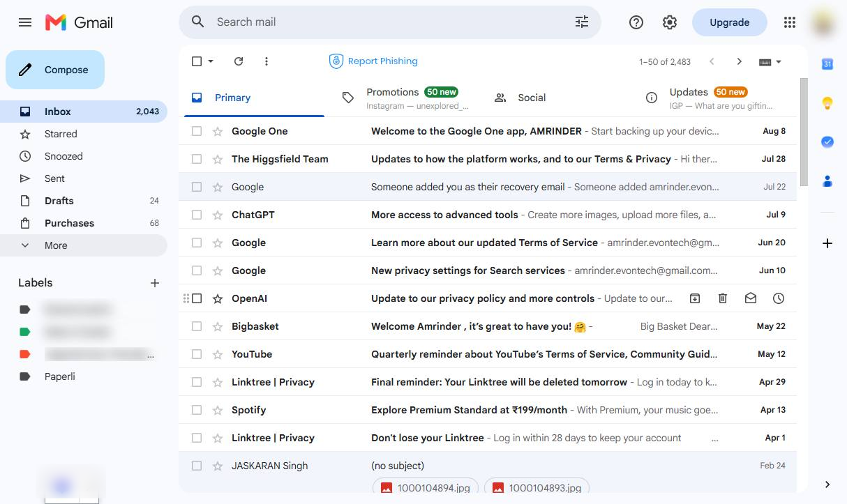Open select-all dropdown arrow

click(x=211, y=61)
